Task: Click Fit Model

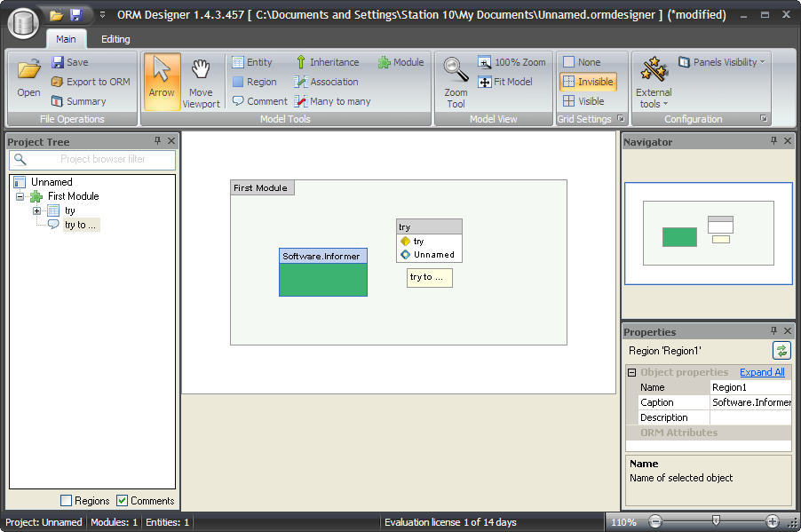Action: coord(505,82)
